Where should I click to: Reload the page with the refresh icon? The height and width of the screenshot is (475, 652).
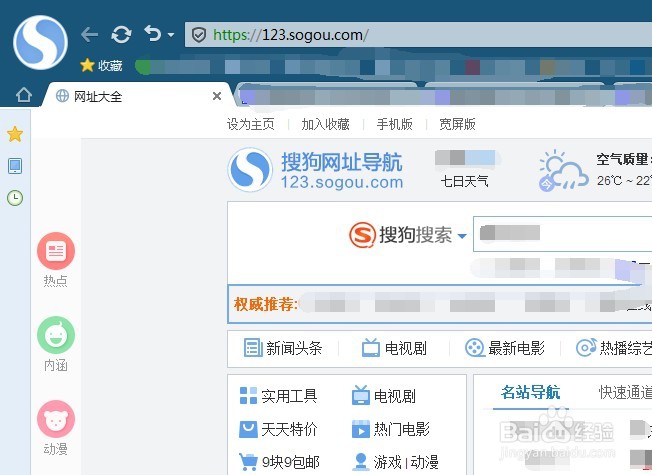[121, 35]
